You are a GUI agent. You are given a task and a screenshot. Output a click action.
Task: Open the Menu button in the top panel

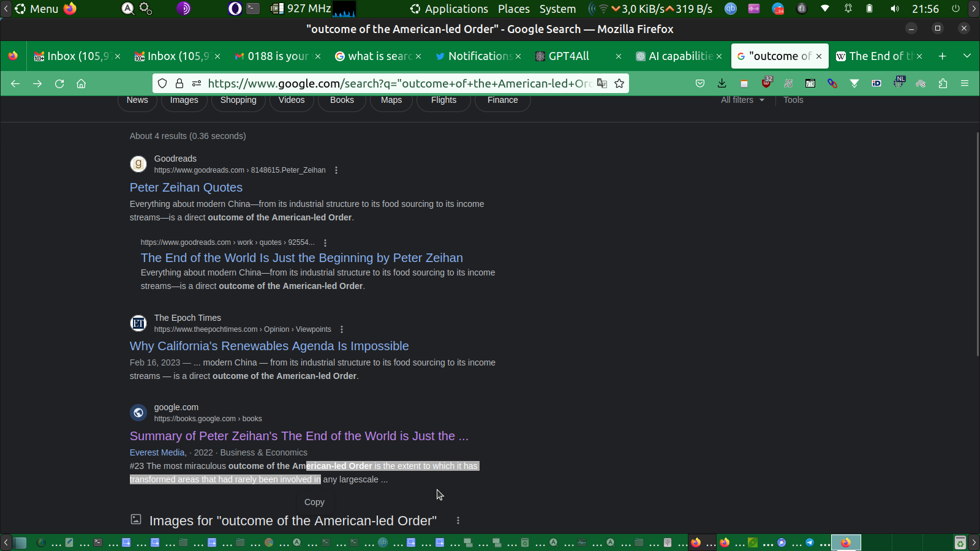37,9
